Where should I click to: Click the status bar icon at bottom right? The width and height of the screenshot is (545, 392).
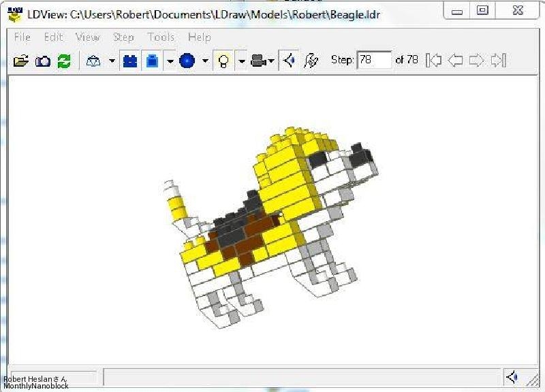pos(512,376)
